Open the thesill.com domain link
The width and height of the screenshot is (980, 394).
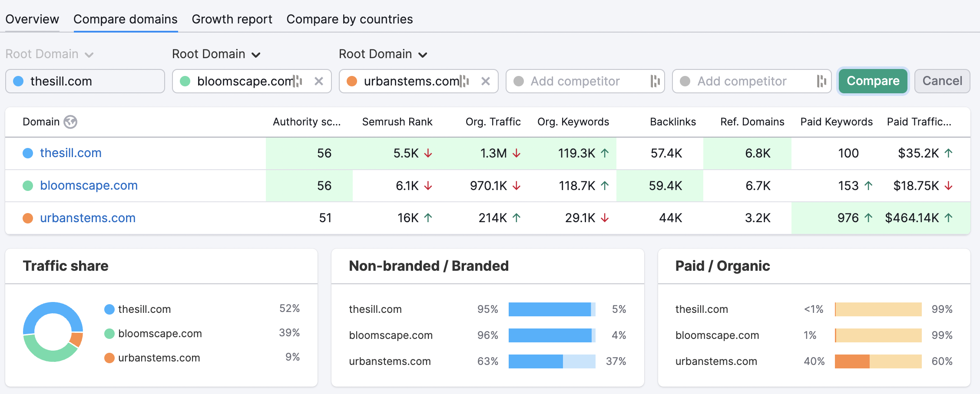(x=70, y=153)
